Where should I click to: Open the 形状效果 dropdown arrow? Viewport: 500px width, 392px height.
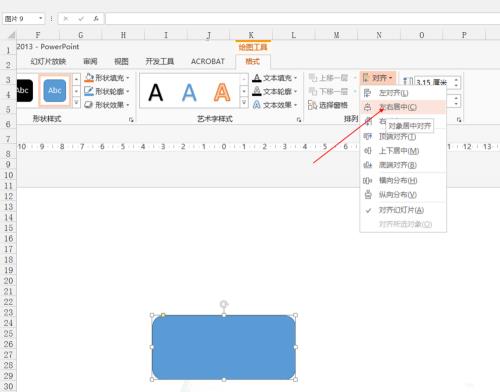(128, 105)
